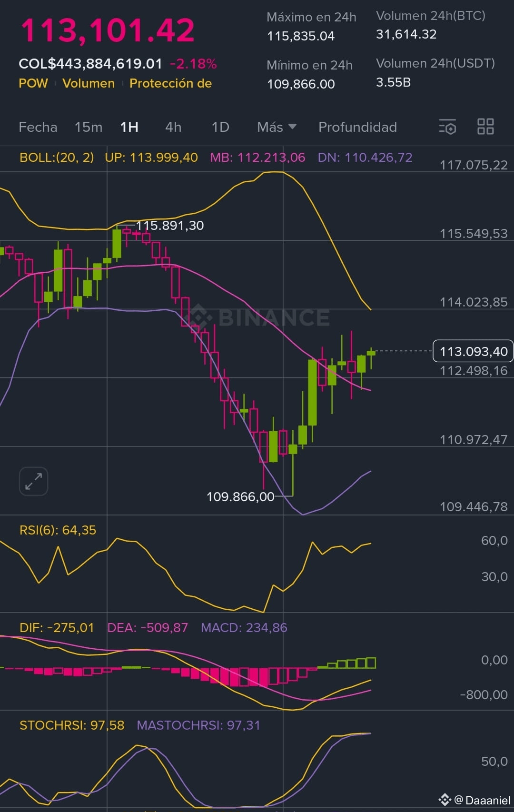Tap the DN: 110.426,72 Bollinger value

[365, 158]
